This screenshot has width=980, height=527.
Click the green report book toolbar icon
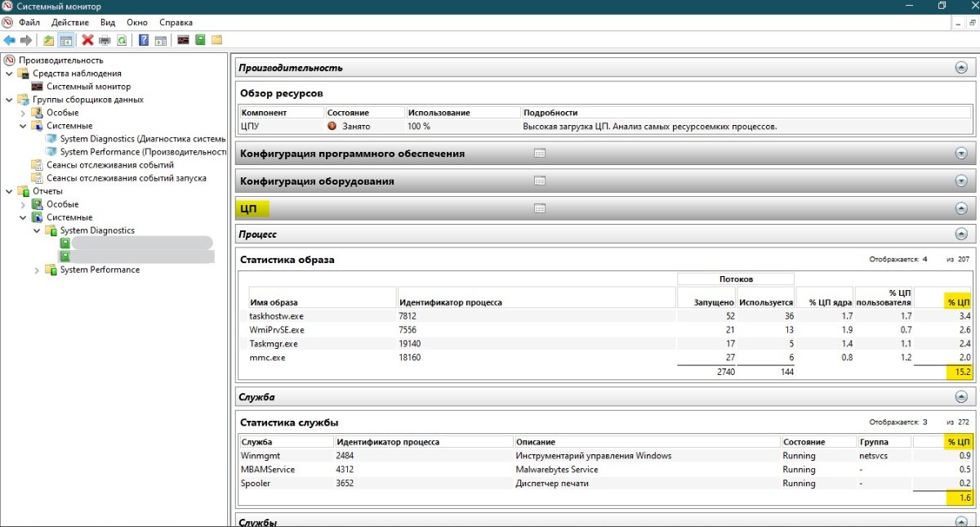coord(200,40)
